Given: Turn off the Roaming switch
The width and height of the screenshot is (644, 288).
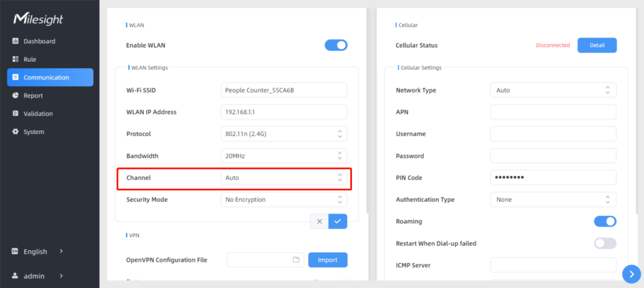Looking at the screenshot, I should (x=605, y=222).
